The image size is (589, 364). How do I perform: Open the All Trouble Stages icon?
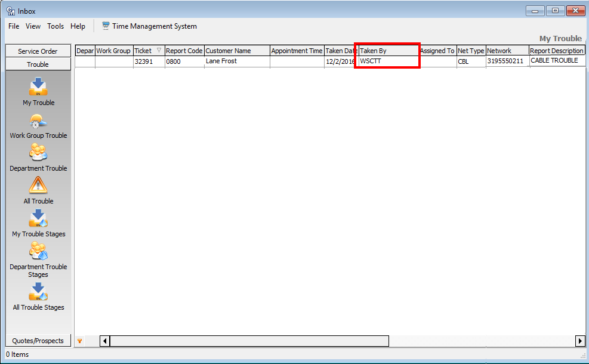pos(38,291)
